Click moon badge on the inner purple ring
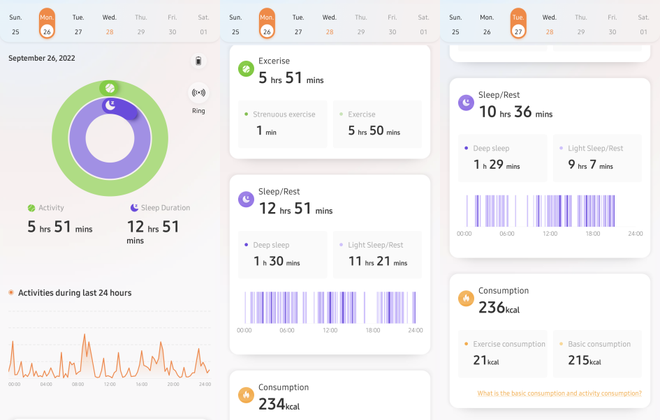Viewport: 660px width, 420px height. [x=111, y=105]
